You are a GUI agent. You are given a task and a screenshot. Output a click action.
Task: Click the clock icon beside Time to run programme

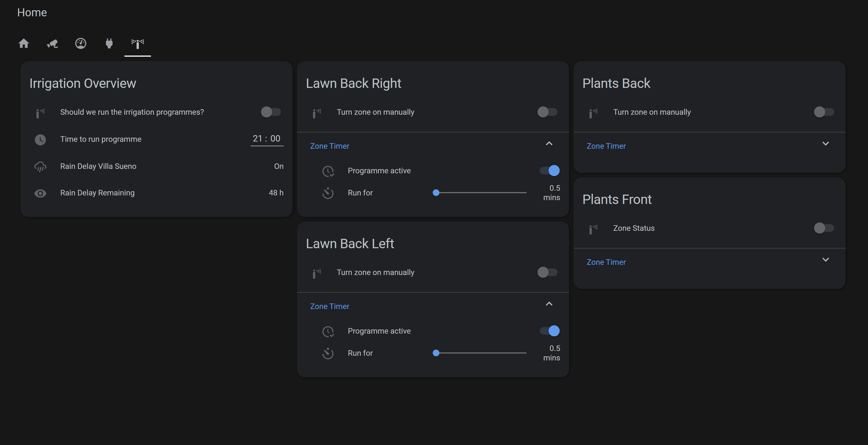tap(40, 140)
